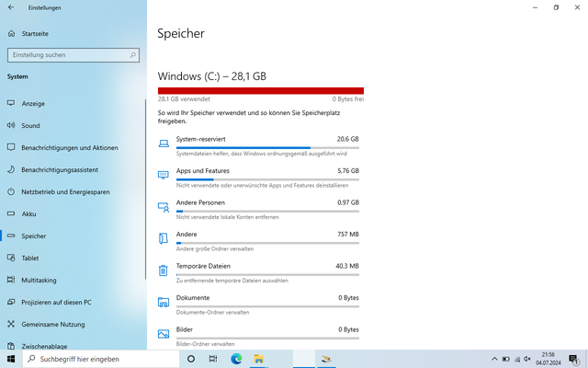Open Cortana circle on taskbar

point(191,359)
